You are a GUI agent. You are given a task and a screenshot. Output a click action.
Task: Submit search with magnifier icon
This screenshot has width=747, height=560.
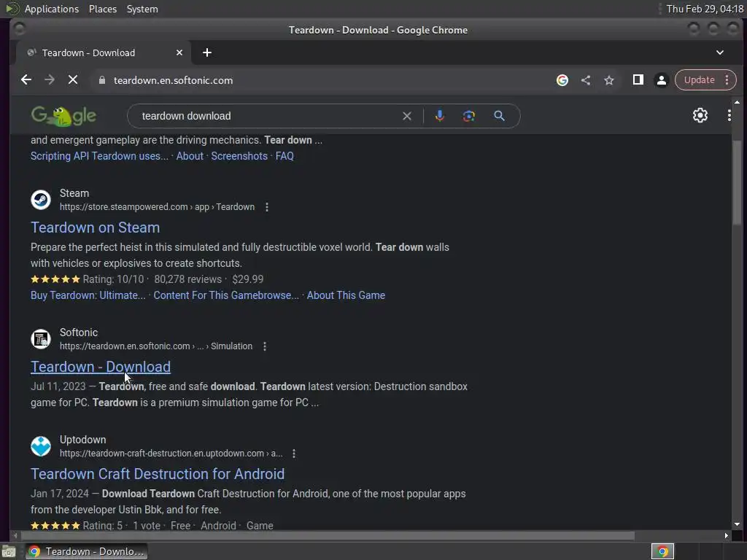point(499,116)
